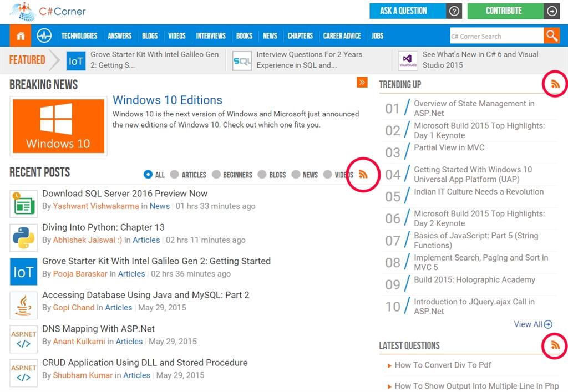This screenshot has height=392, width=568.
Task: Open trending Implement Search, Paging and Sort in MVC 5
Action: [481, 262]
